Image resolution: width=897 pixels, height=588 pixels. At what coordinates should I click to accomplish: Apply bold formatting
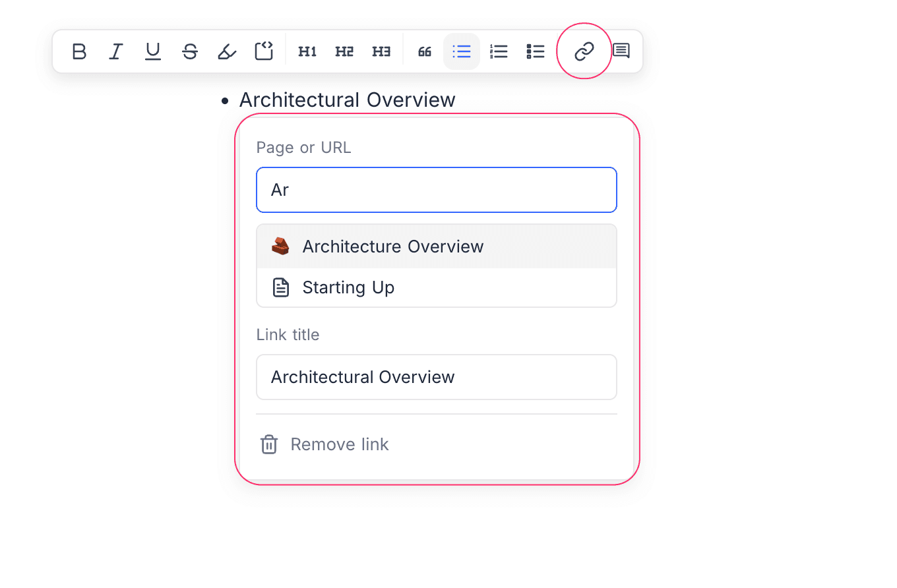pyautogui.click(x=79, y=51)
